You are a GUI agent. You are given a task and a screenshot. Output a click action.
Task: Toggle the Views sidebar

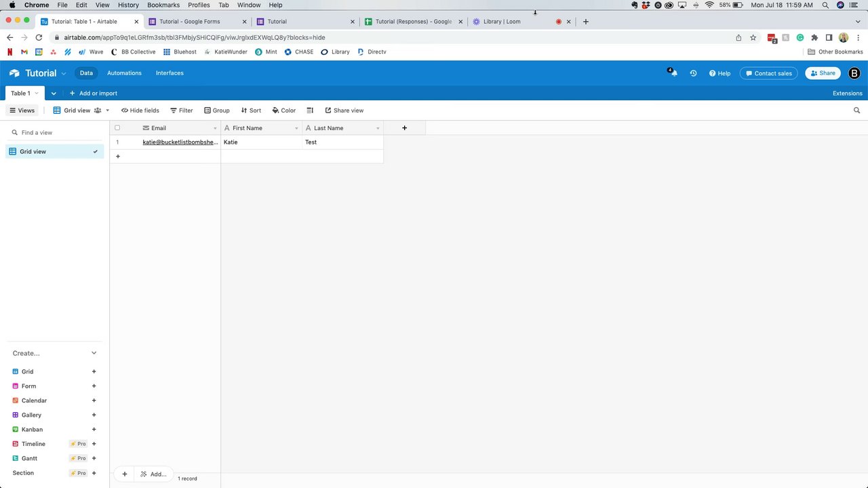[22, 110]
